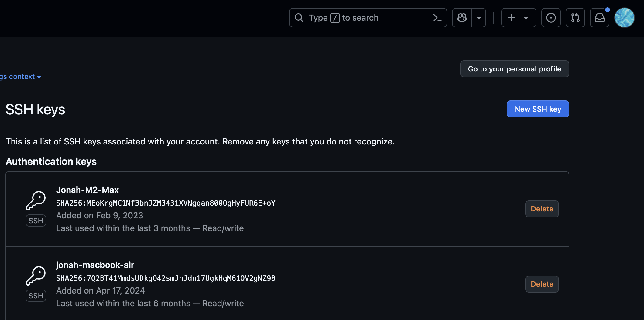644x320 pixels.
Task: Open the command palette icon
Action: click(438, 18)
